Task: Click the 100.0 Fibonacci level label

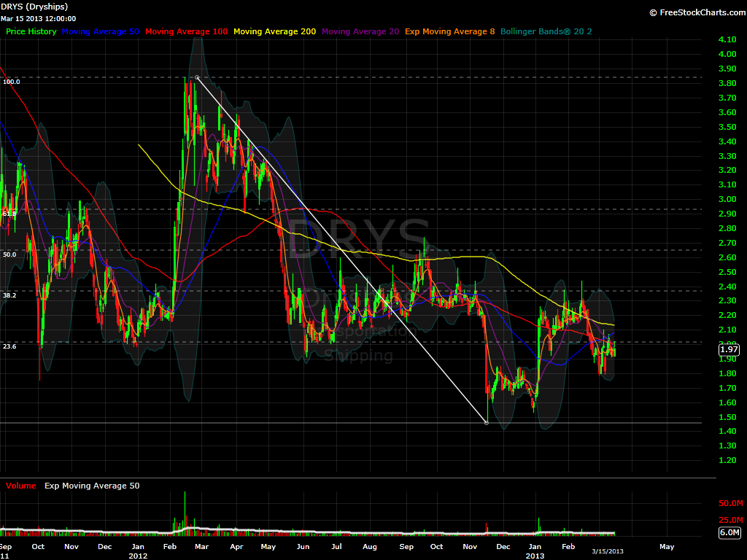Action: click(x=11, y=82)
